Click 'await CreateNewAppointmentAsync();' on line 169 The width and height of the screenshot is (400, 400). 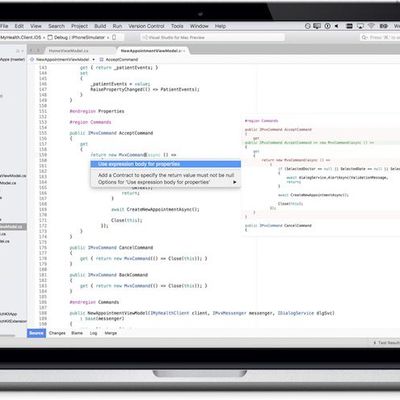click(x=155, y=209)
